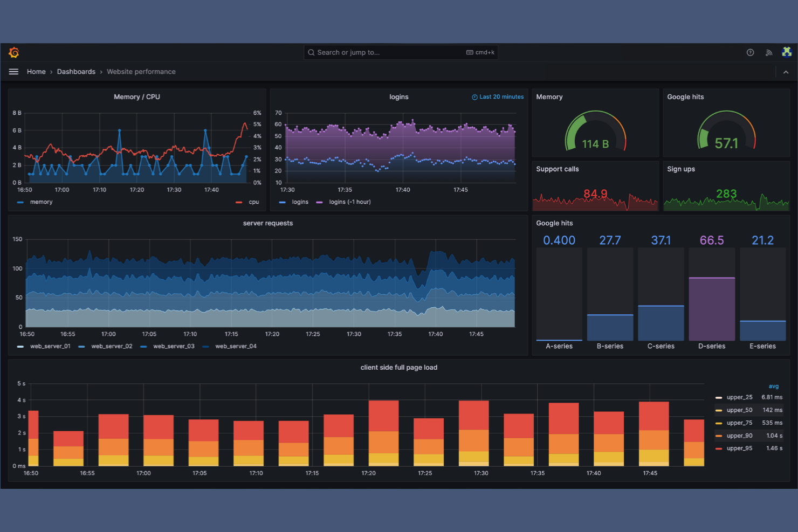798x532 pixels.
Task: Open the client side full page load panel menu
Action: coord(399,367)
